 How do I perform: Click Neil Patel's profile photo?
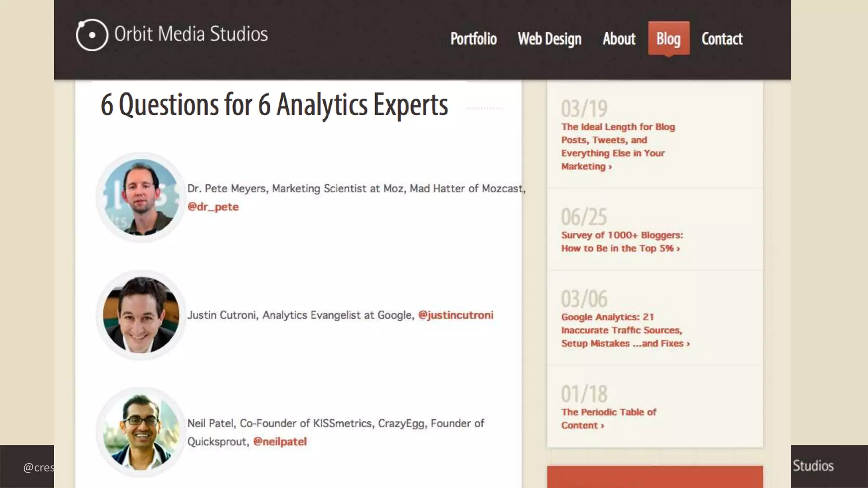(x=141, y=432)
